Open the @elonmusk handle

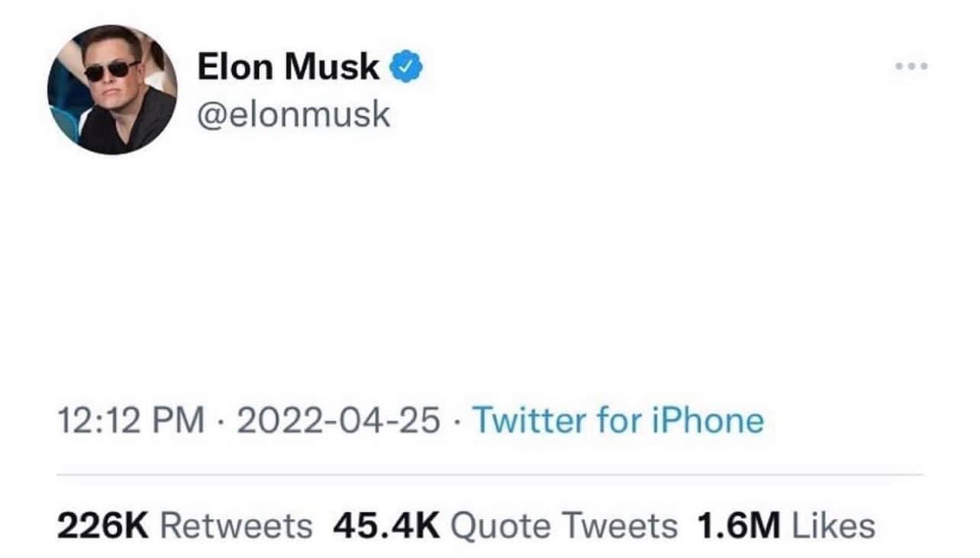point(294,115)
